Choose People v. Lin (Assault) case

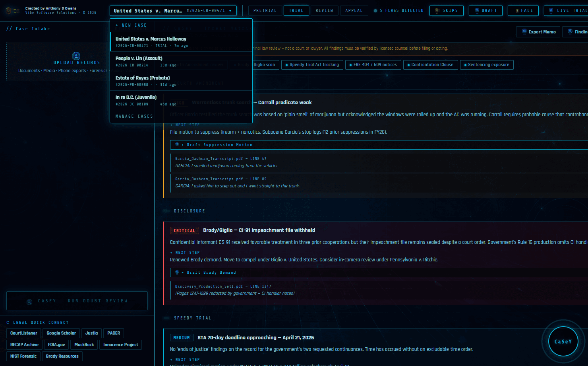(x=181, y=61)
